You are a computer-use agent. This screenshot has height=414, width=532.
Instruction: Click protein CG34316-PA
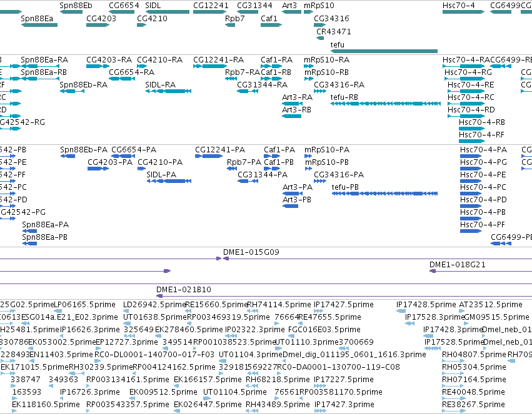pos(320,181)
